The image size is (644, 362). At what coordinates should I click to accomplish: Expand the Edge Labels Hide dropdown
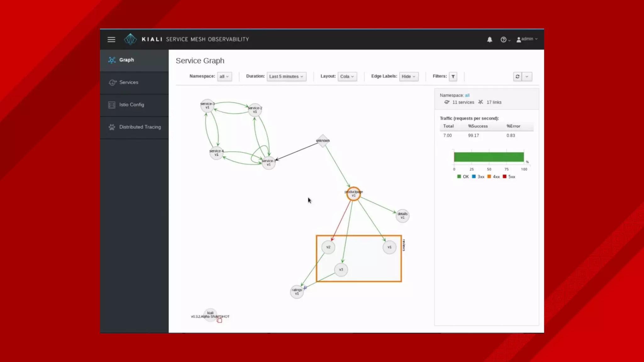(x=408, y=76)
